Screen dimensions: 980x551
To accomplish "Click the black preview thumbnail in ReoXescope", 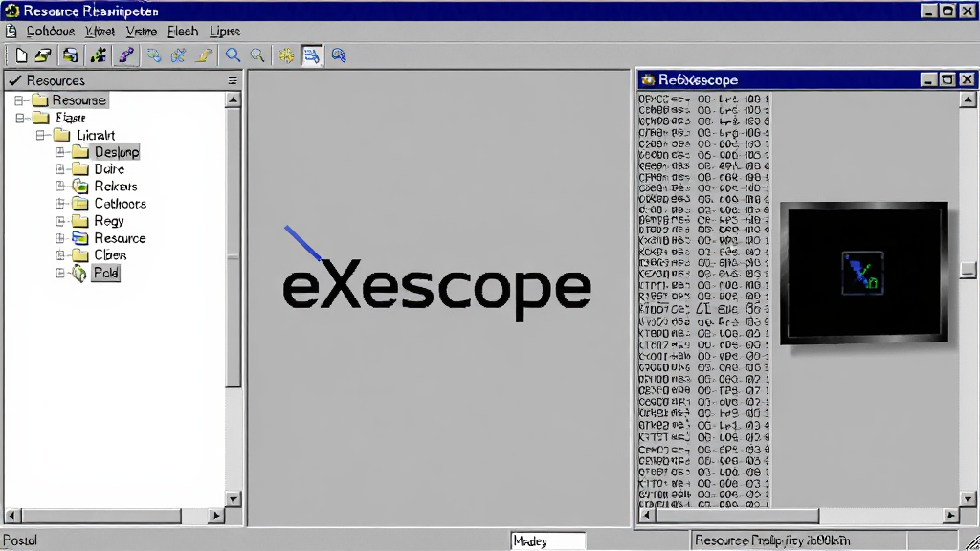I will [x=864, y=273].
